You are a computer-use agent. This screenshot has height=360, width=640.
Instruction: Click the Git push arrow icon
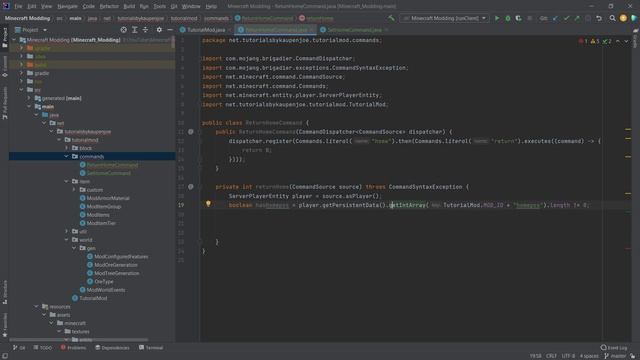click(577, 18)
